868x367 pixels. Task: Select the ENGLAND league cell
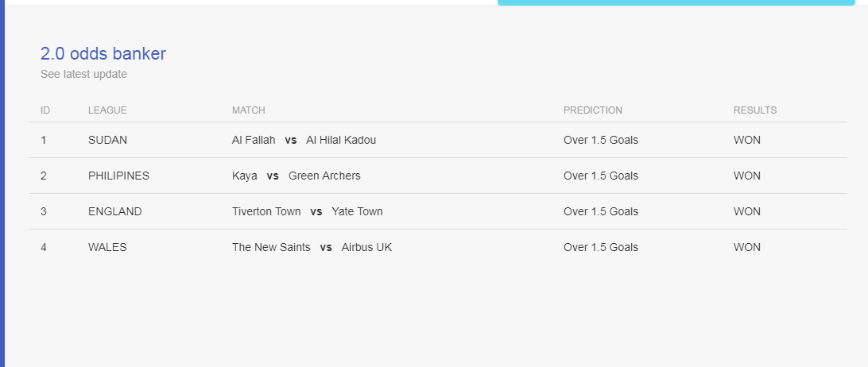pos(114,211)
